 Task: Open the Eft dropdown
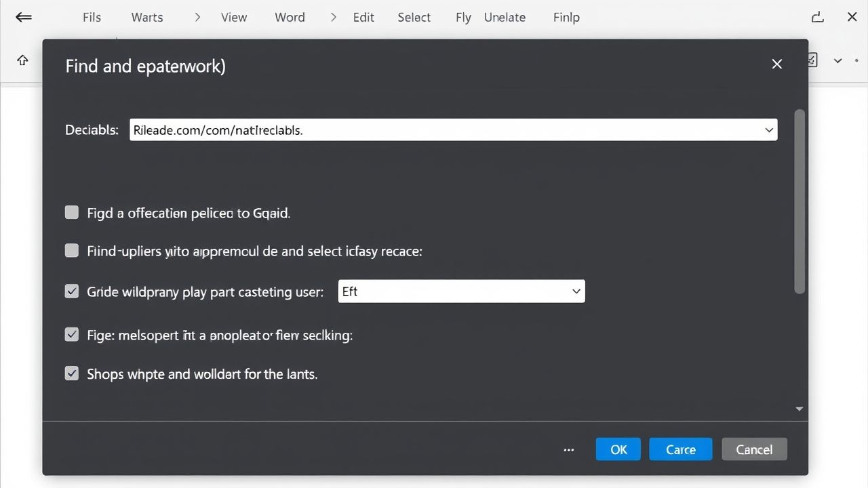coord(461,291)
